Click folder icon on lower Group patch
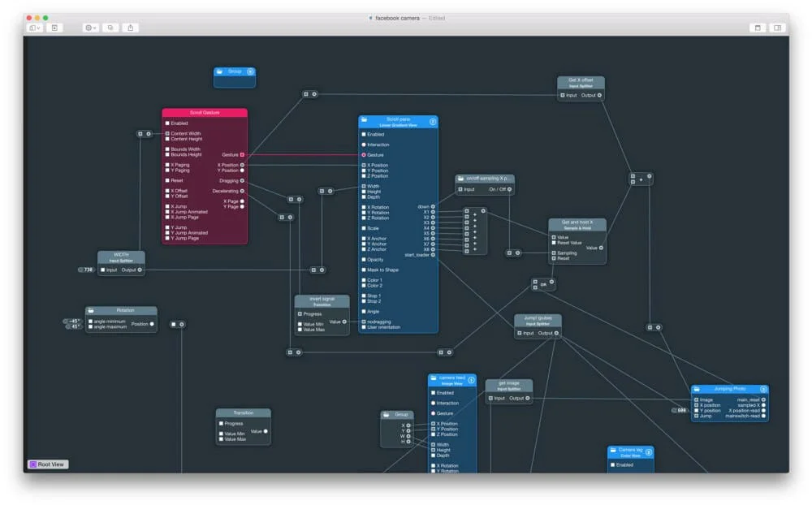The width and height of the screenshot is (812, 505). coord(387,414)
